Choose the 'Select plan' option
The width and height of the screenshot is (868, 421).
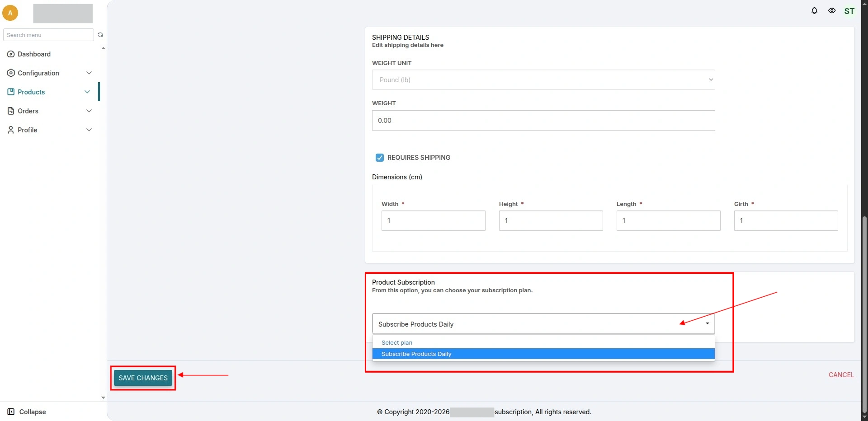tap(543, 342)
